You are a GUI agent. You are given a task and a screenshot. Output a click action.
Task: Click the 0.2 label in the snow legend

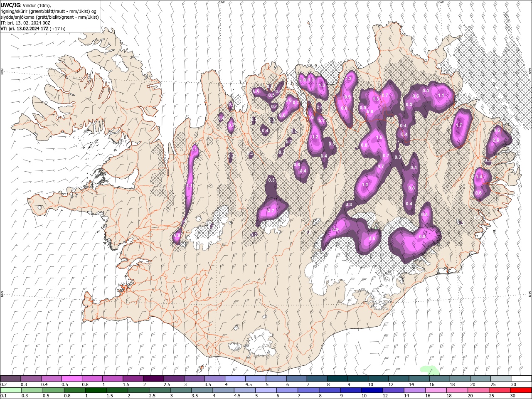[3, 384]
